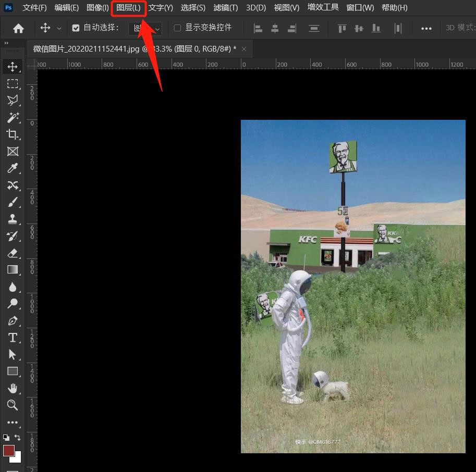The width and height of the screenshot is (476, 472).
Task: Select the Crop tool
Action: coord(13,134)
